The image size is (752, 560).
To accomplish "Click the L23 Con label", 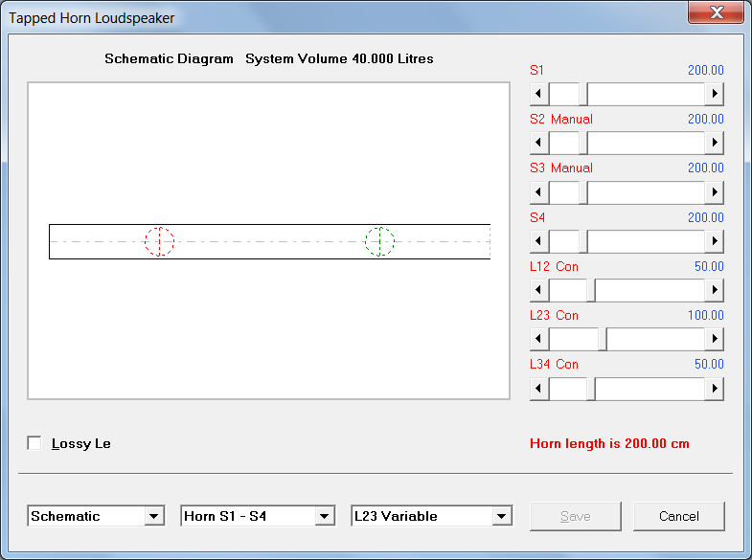I will click(x=554, y=315).
